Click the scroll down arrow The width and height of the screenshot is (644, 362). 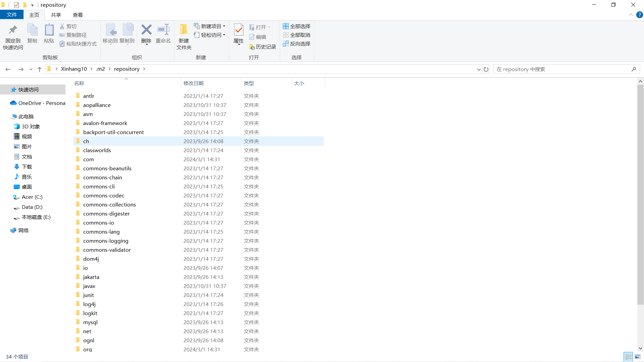click(x=640, y=349)
